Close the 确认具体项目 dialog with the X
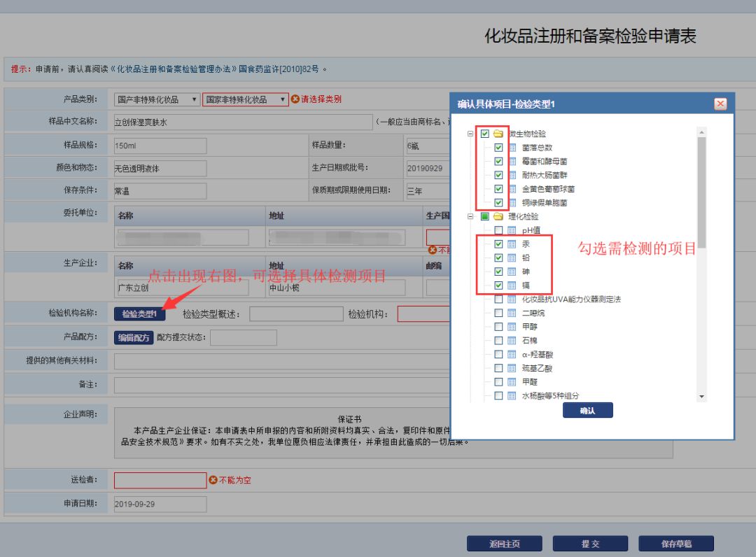Image resolution: width=756 pixels, height=557 pixels. pos(720,104)
